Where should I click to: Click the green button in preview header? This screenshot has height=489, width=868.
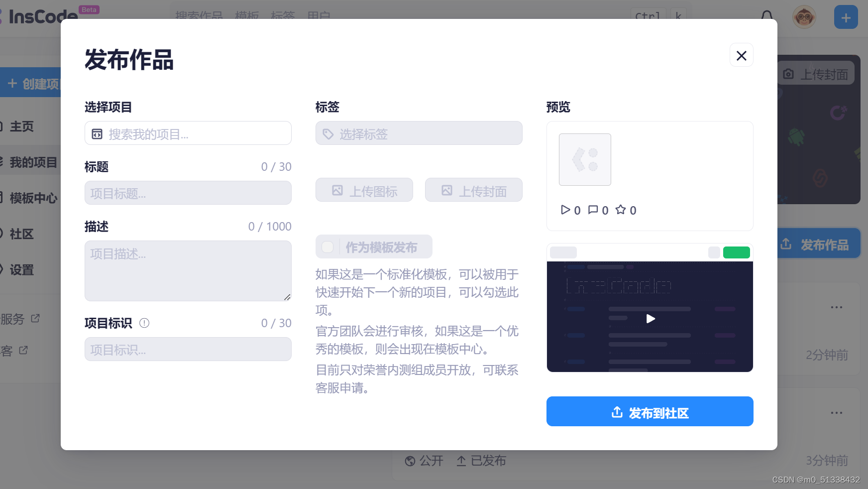(736, 252)
